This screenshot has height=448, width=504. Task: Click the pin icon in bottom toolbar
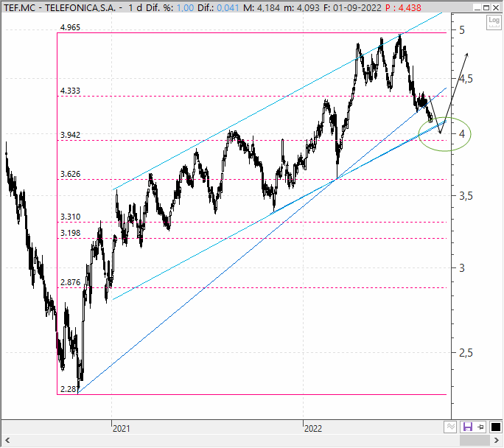point(481,427)
